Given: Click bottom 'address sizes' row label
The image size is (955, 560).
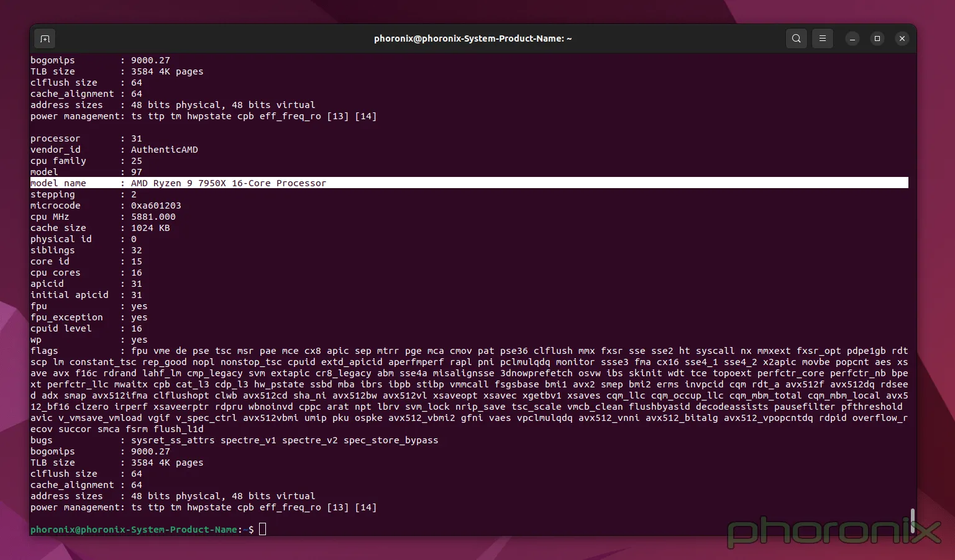Looking at the screenshot, I should [x=66, y=496].
